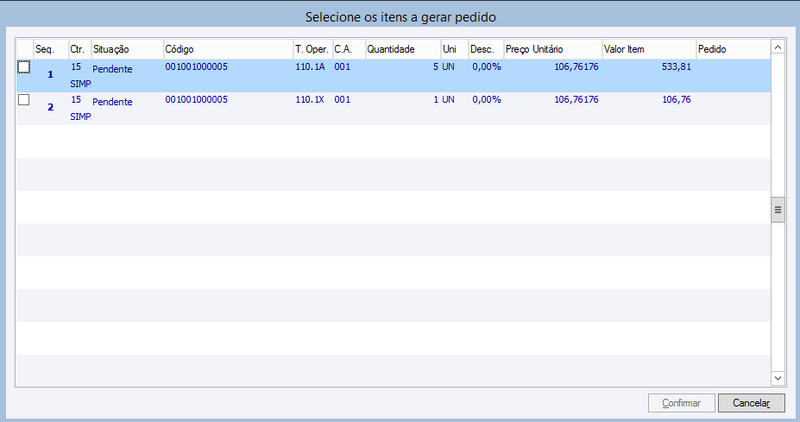The image size is (800, 422).
Task: Click the Pedido column header
Action: [733, 49]
